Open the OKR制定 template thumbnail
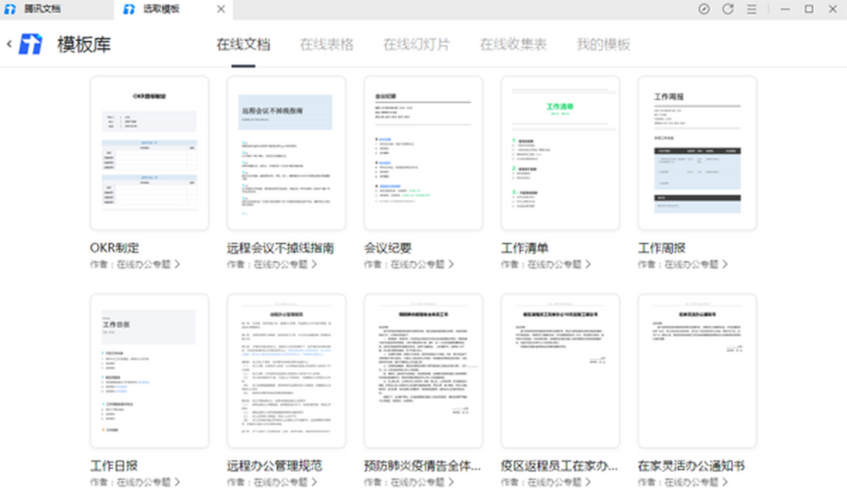The width and height of the screenshot is (847, 504). (x=150, y=153)
